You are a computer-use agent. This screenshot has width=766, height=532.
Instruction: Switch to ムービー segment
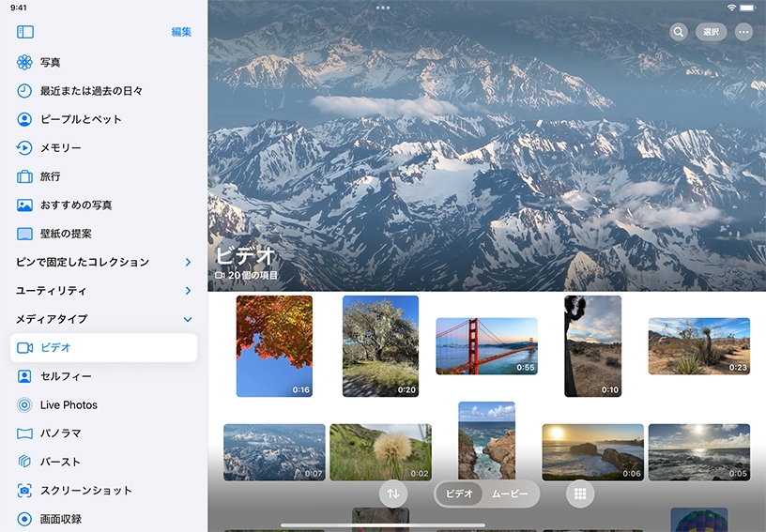510,494
